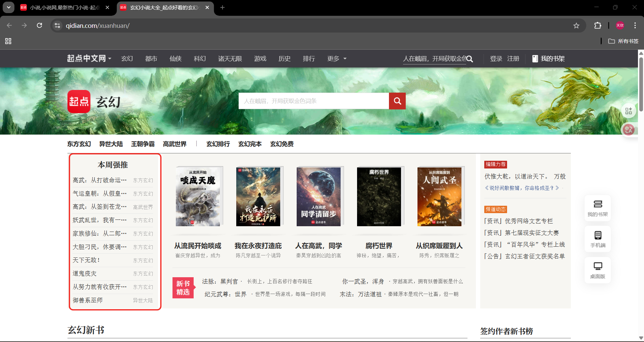Open the 王朝争霸 subcategory
Screen dimensions: 644x342
pos(143,144)
